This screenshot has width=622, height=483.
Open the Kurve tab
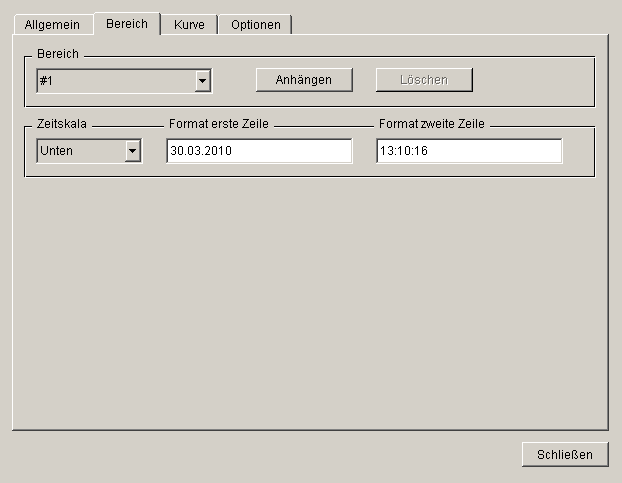(x=189, y=25)
